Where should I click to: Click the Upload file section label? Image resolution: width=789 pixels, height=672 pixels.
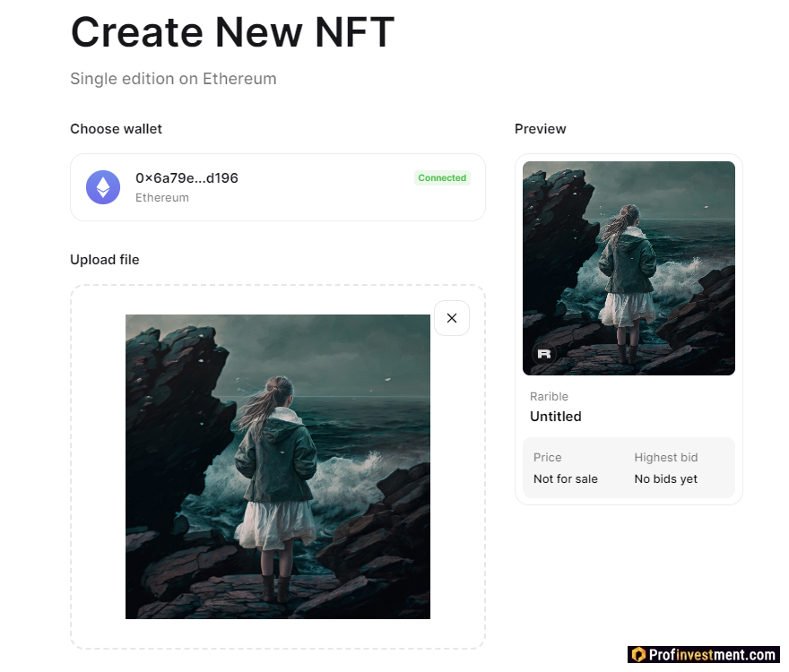click(x=105, y=260)
